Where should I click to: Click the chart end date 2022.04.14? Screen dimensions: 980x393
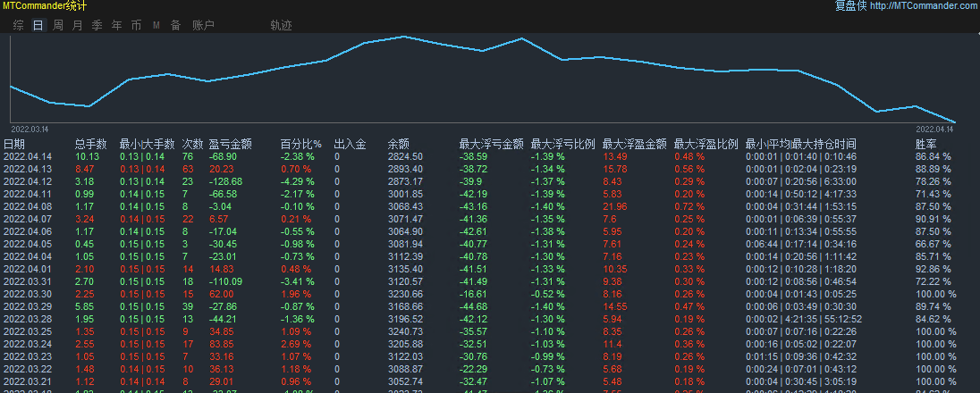[x=934, y=129]
